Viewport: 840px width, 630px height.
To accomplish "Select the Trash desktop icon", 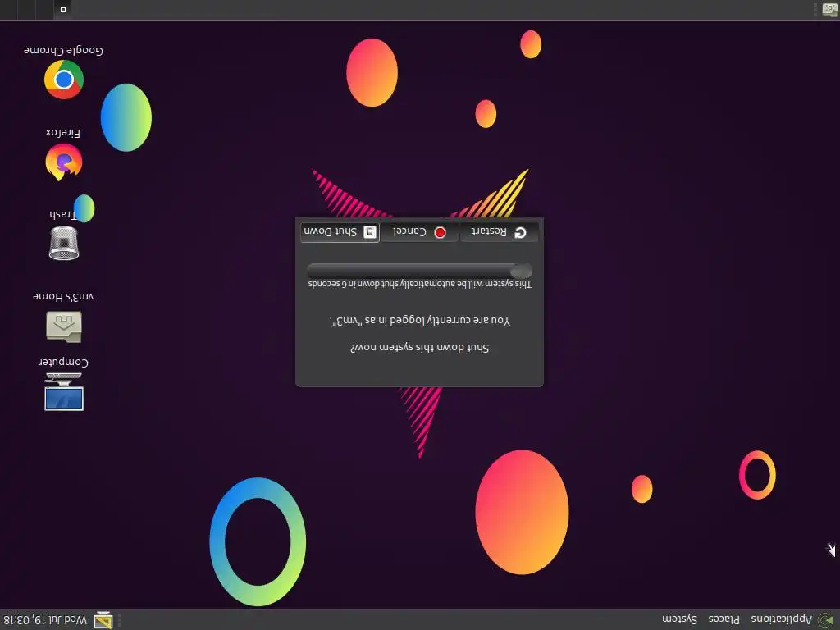I will [x=64, y=243].
